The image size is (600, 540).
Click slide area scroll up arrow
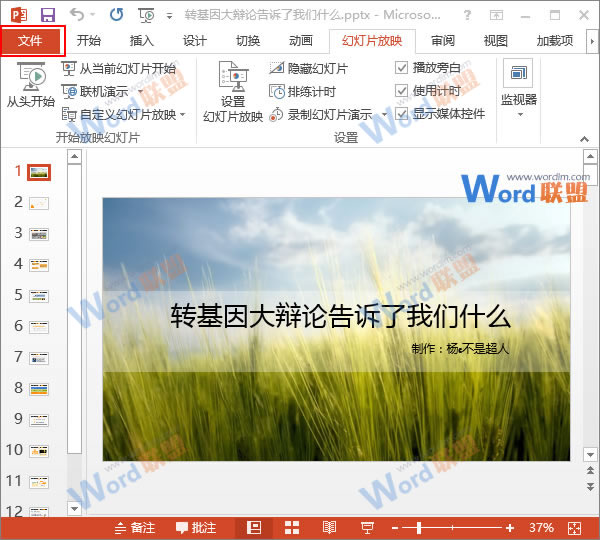[x=590, y=156]
